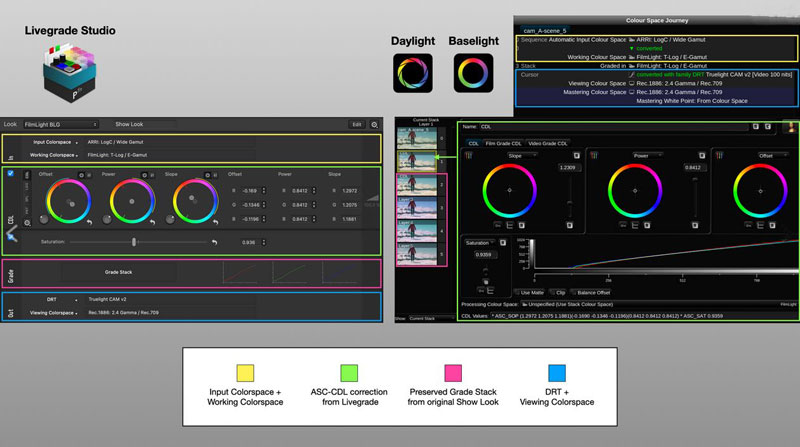This screenshot has width=800, height=447.
Task: Open the CDL zoom magnifier icon
Action: coord(28,223)
